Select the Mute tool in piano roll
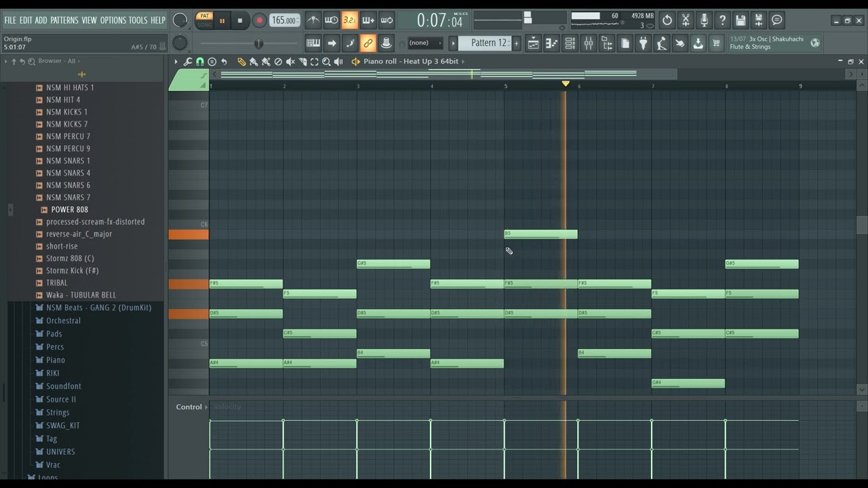 (290, 62)
